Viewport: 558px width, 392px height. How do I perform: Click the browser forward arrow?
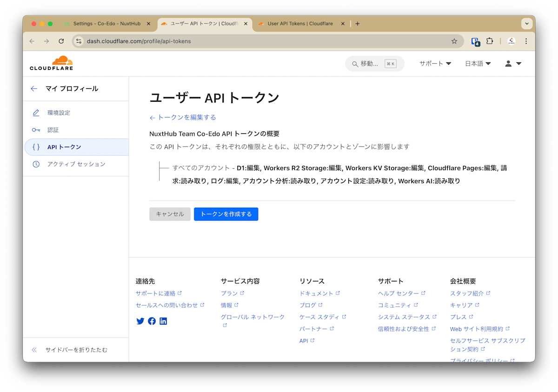(46, 41)
